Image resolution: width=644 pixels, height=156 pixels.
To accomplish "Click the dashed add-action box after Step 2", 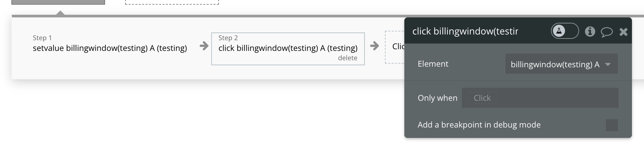I will 395,47.
